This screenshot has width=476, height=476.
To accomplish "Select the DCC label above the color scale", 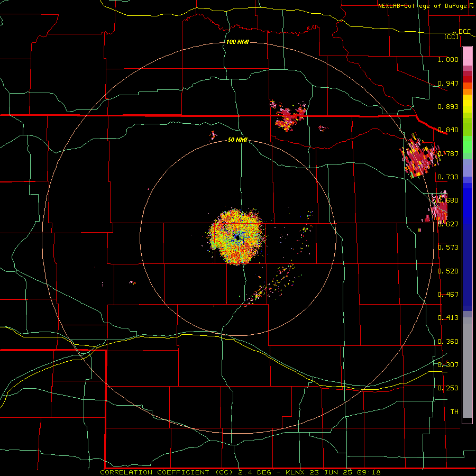I will pyautogui.click(x=464, y=32).
